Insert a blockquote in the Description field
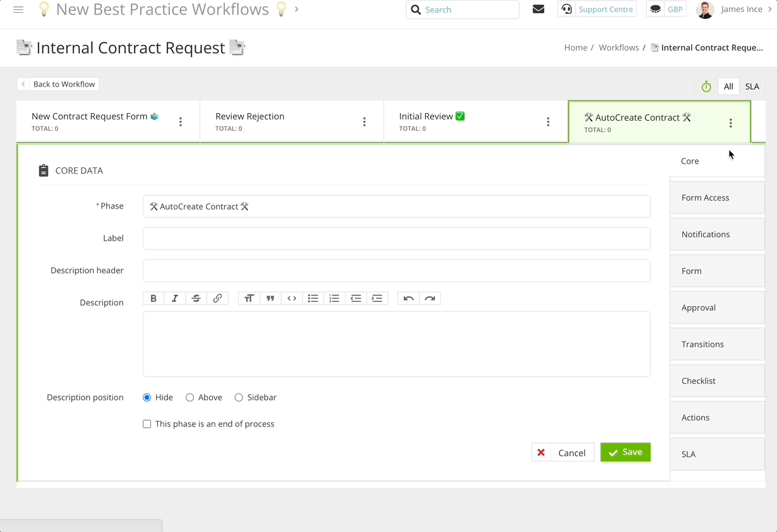The image size is (777, 532). 270,298
